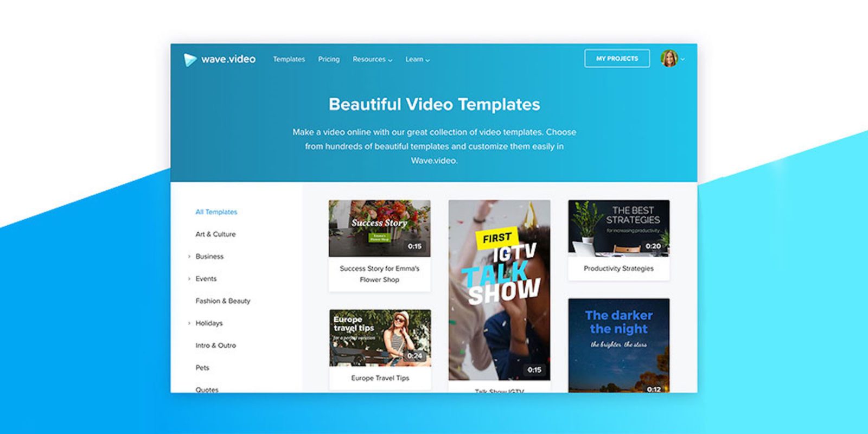Select the Productivity Strategies template thumbnail

click(618, 227)
